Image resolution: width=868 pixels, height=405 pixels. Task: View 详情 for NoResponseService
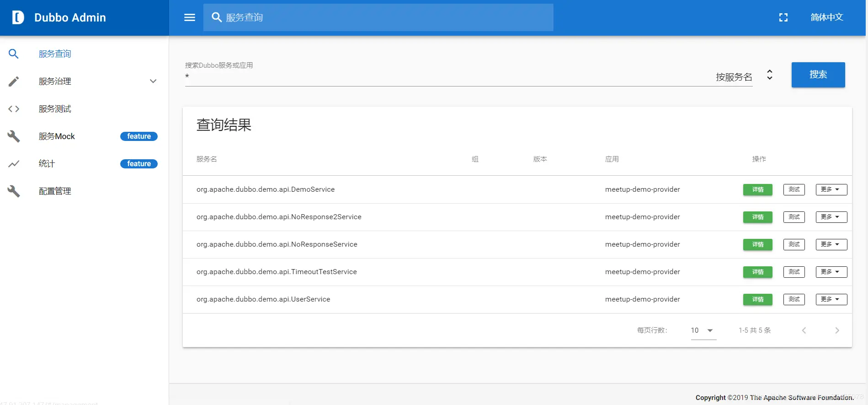click(x=758, y=244)
